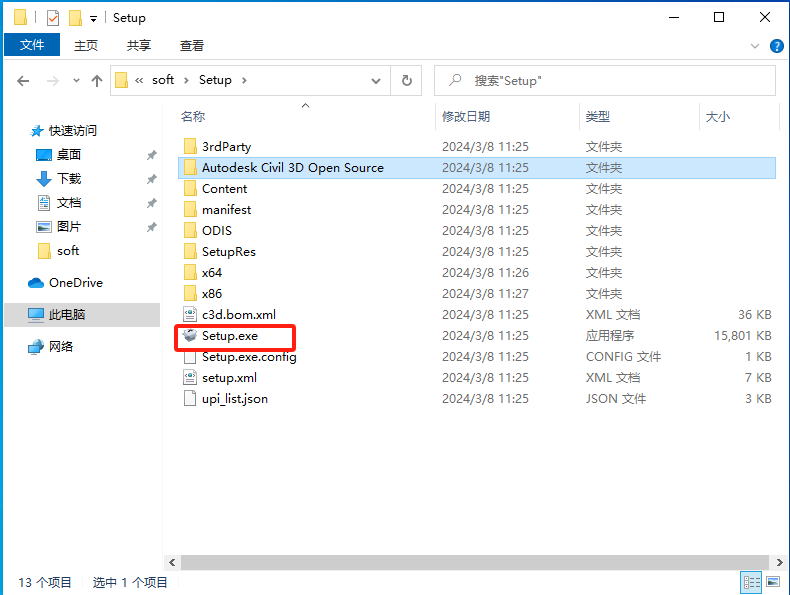Select 快速访问 in the navigation pane

[73, 131]
